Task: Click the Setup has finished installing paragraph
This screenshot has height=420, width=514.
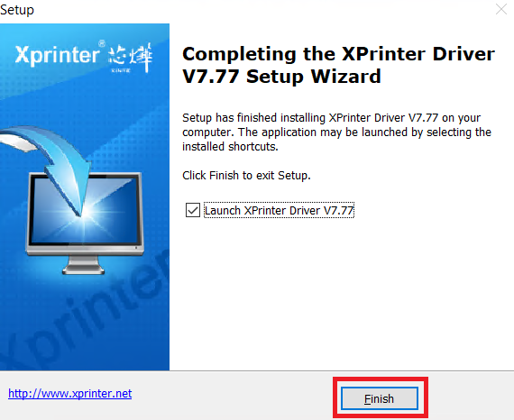Action: [x=336, y=132]
